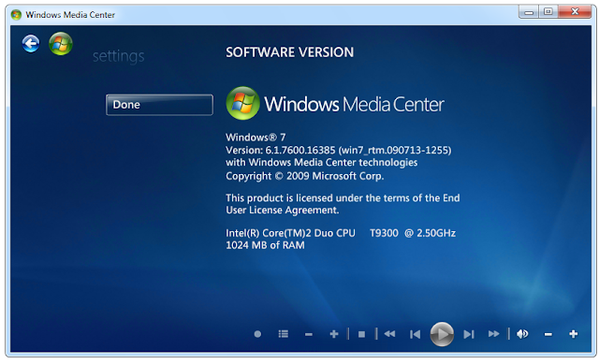599x364 pixels.
Task: Click the Fast Forward double-arrow button
Action: 493,334
